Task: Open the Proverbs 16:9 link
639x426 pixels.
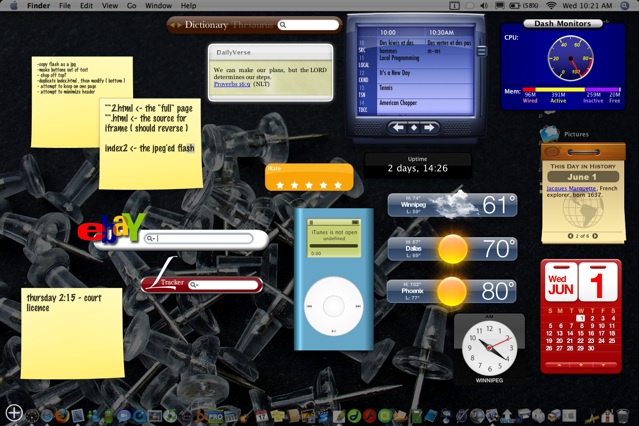Action: (x=232, y=84)
